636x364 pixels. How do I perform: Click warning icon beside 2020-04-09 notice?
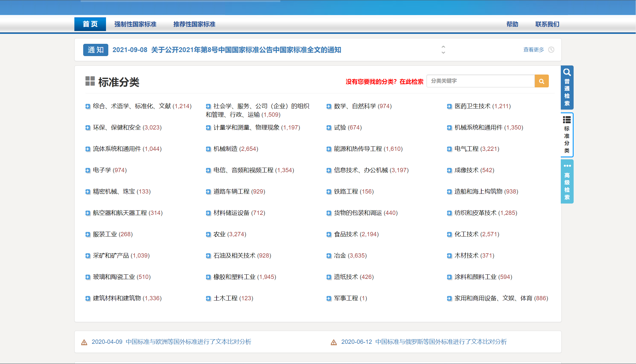tap(84, 342)
